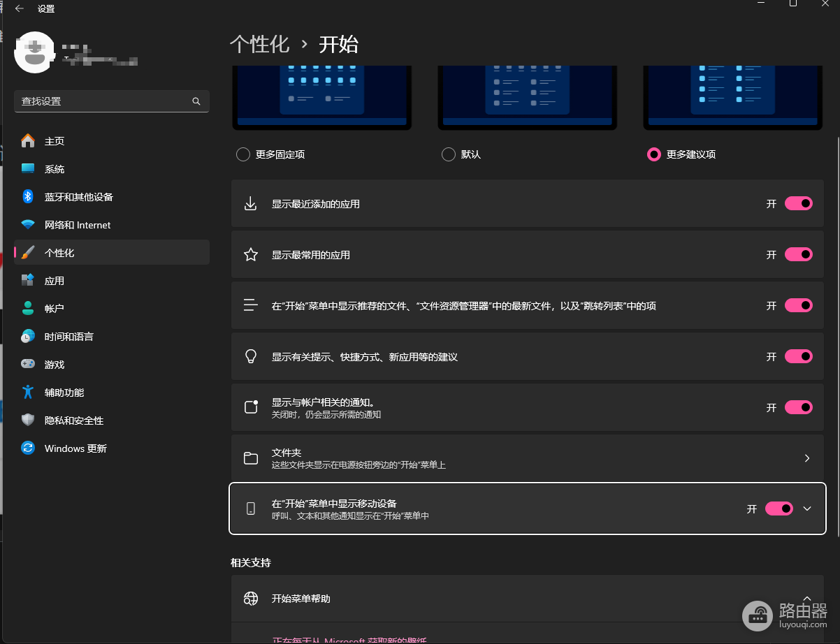Screen dimensions: 840x644
Task: Maximize the Settings window
Action: [793, 3]
